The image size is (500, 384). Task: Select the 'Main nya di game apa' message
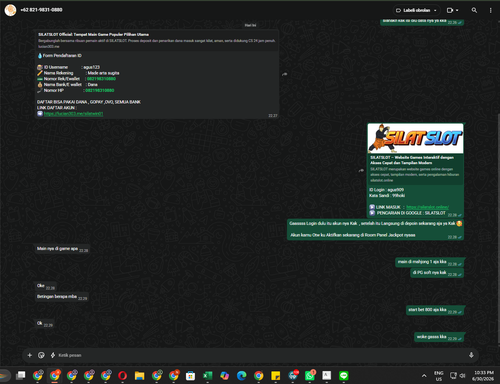[x=62, y=249]
